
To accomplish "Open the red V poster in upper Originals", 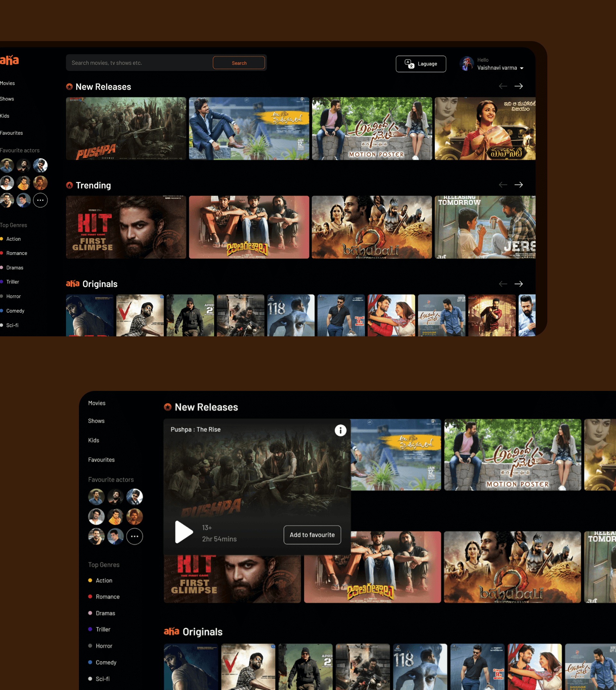I will 140,315.
